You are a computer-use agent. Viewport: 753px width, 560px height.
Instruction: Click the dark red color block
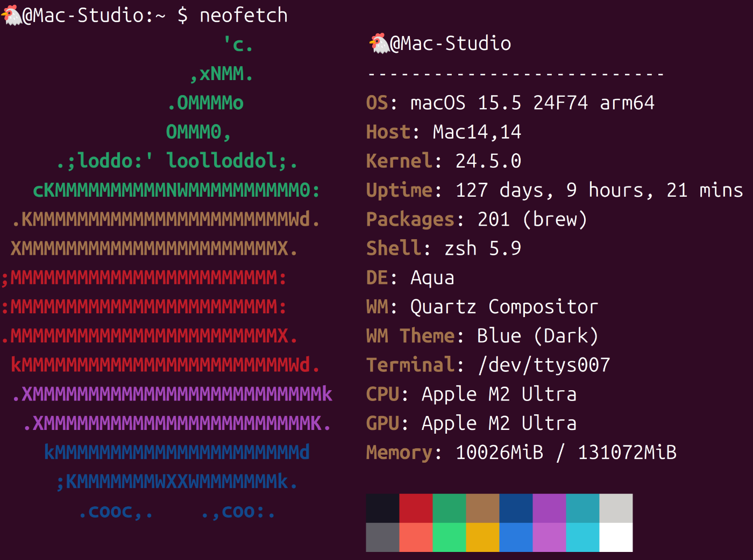point(416,508)
